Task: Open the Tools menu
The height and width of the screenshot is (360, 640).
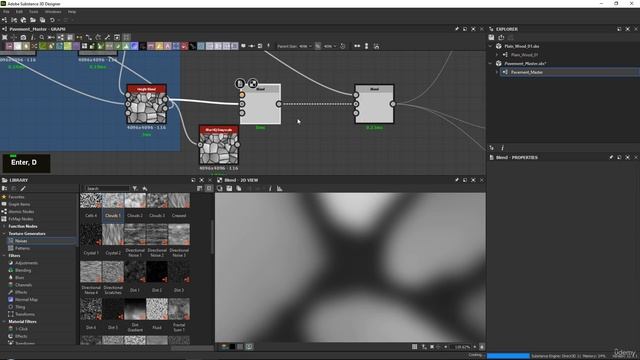Action: tap(33, 12)
